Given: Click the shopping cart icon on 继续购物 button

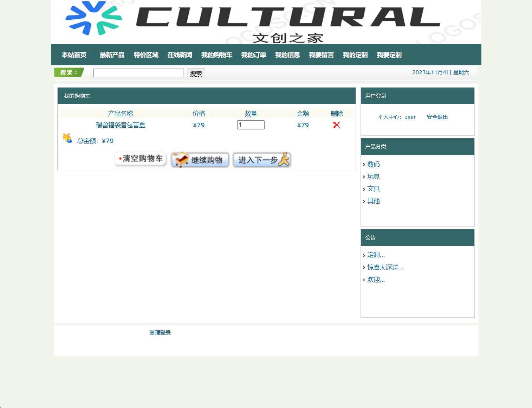Looking at the screenshot, I should (x=181, y=159).
